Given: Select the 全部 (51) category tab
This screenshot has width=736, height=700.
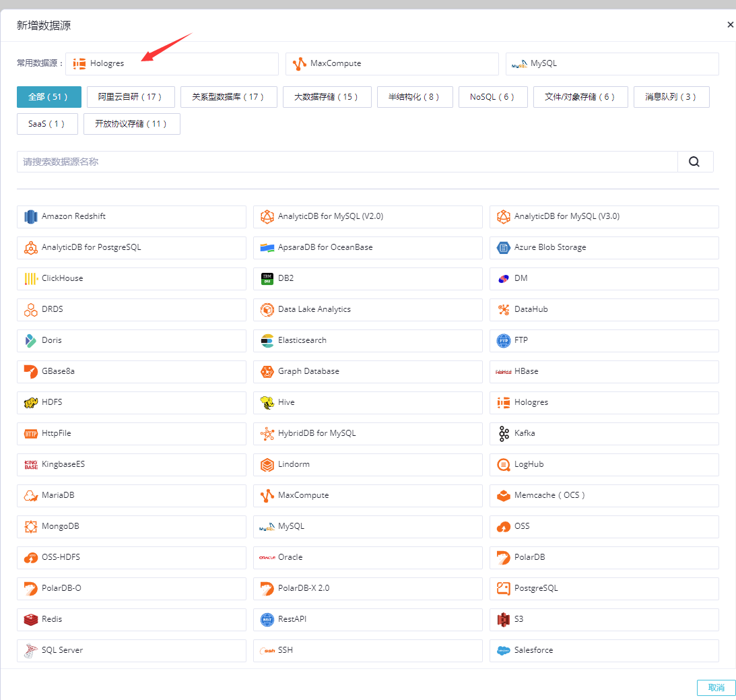Looking at the screenshot, I should [x=48, y=97].
